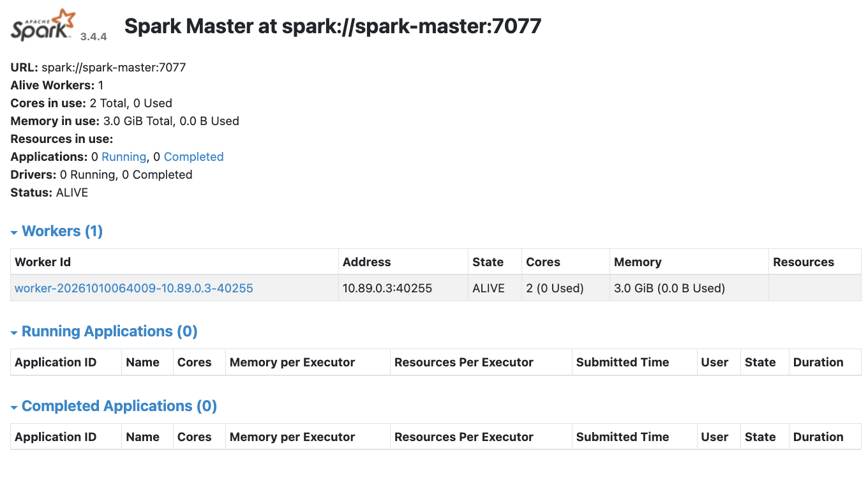Open the Running applications link
This screenshot has width=868, height=480.
tap(124, 157)
